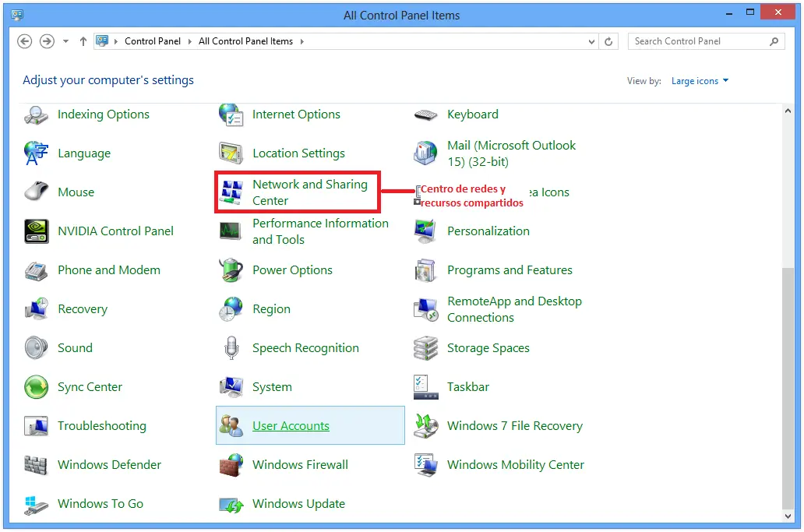Open the Speech Recognition microphone icon
Image resolution: width=804 pixels, height=532 pixels.
click(231, 348)
